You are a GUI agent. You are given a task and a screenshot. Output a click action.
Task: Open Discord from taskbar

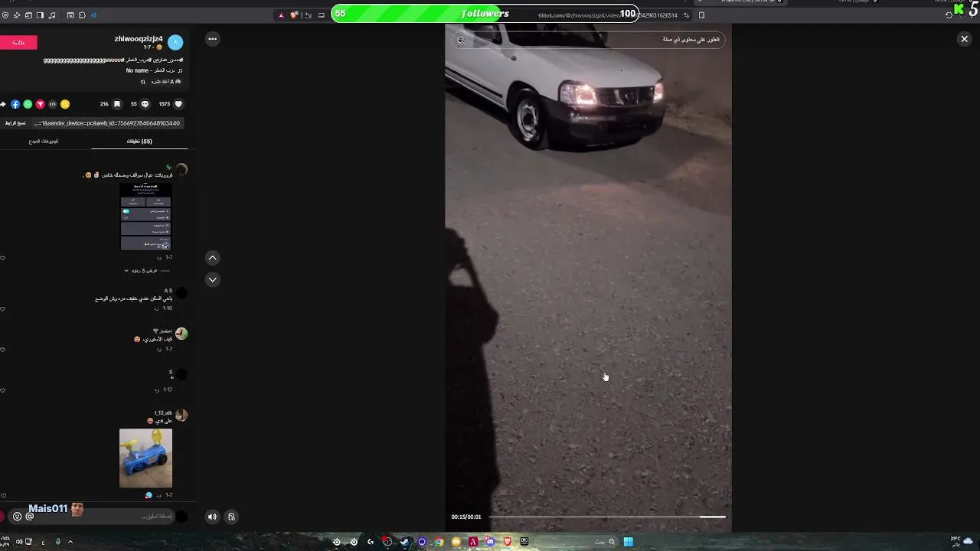490,542
